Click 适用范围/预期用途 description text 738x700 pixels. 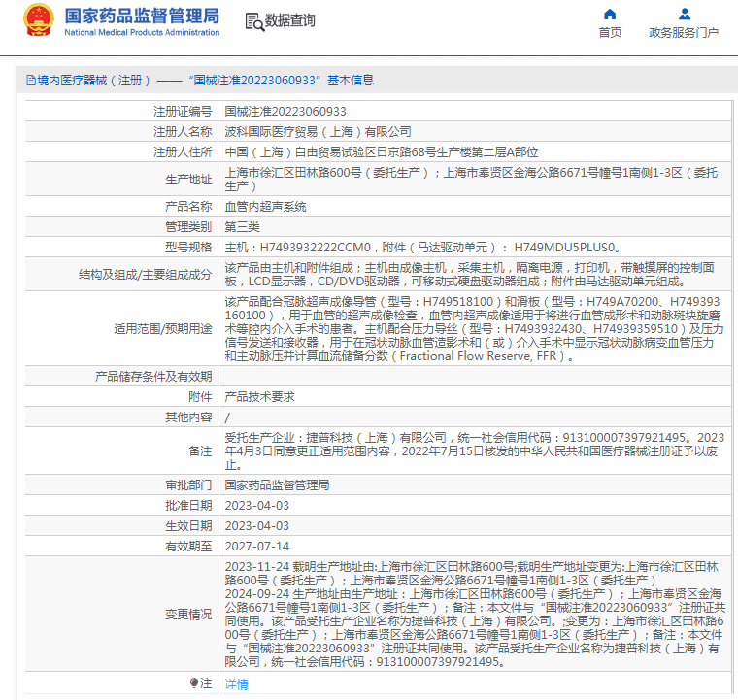pos(475,328)
